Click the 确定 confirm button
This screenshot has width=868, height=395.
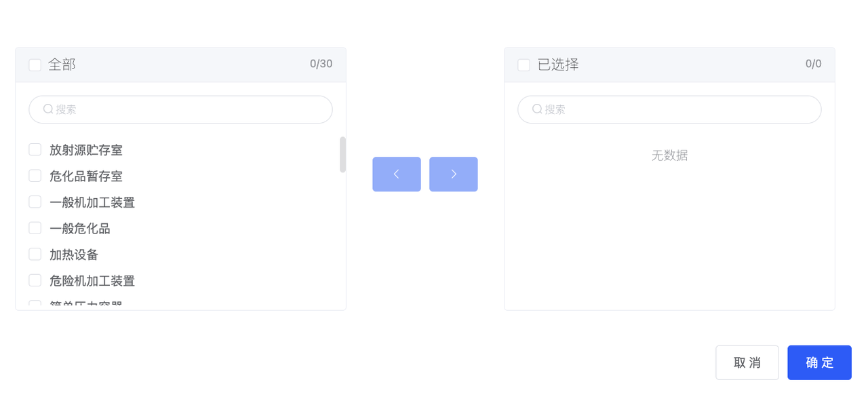[x=819, y=362]
